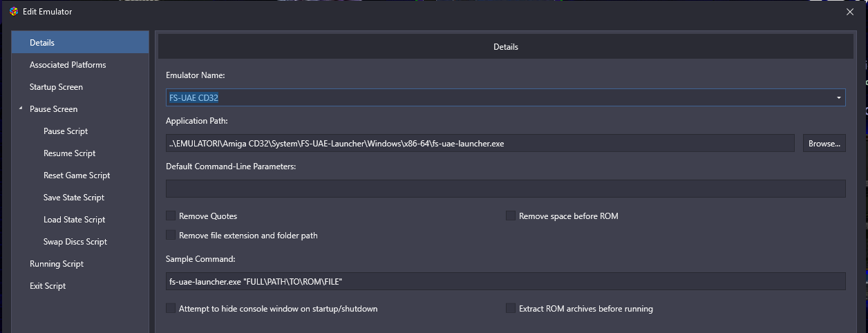Viewport: 868px width, 333px height.
Task: Enable the Remove Quotes checkbox
Action: coord(171,216)
